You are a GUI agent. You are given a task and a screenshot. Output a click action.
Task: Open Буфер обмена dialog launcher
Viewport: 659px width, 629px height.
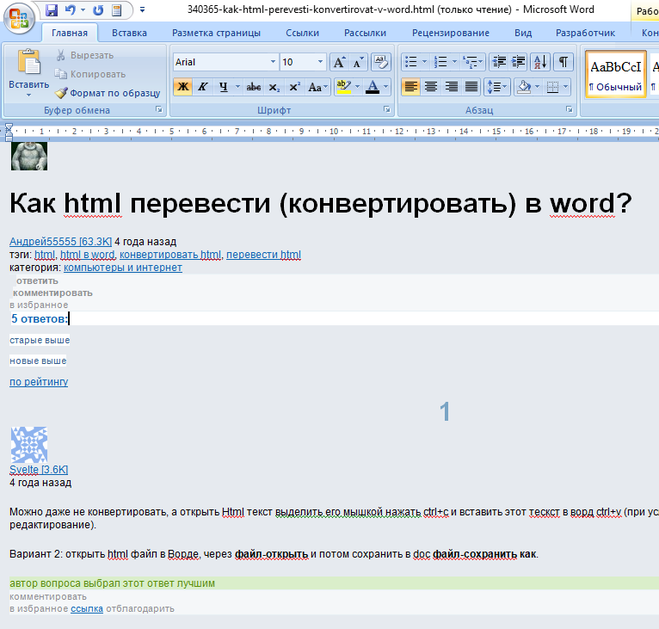click(159, 110)
